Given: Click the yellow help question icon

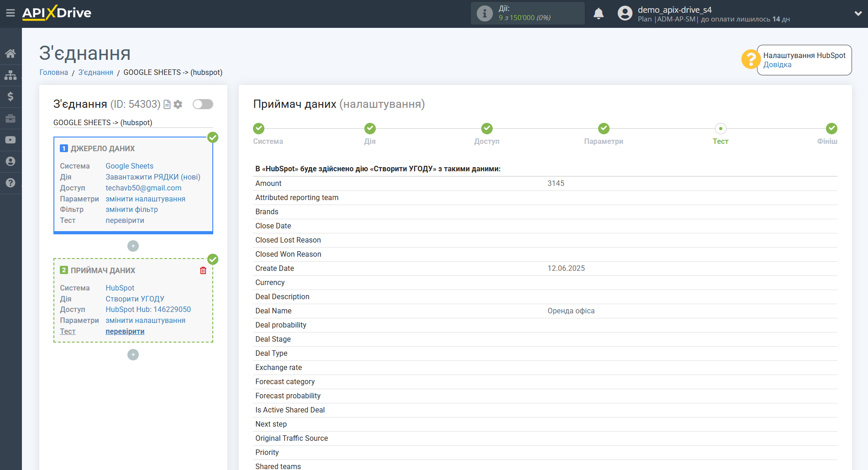Looking at the screenshot, I should [x=750, y=59].
